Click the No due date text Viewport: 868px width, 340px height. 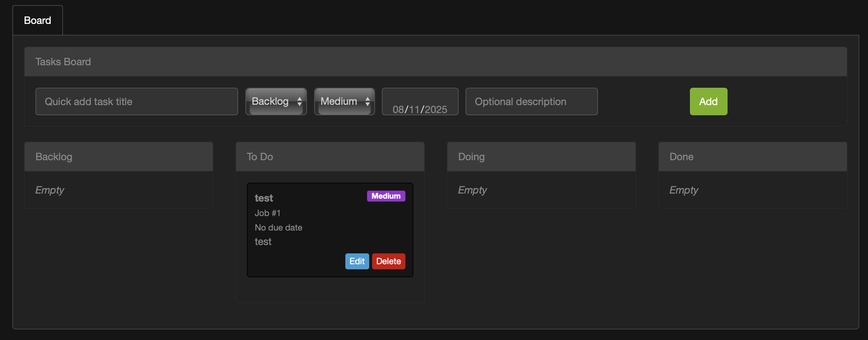[278, 228]
